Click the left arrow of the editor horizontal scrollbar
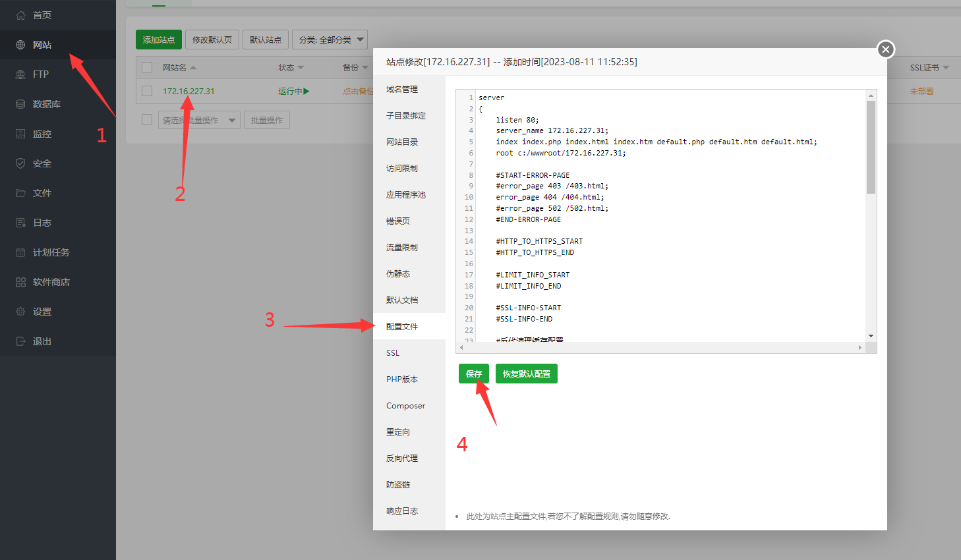This screenshot has width=961, height=560. [460, 347]
